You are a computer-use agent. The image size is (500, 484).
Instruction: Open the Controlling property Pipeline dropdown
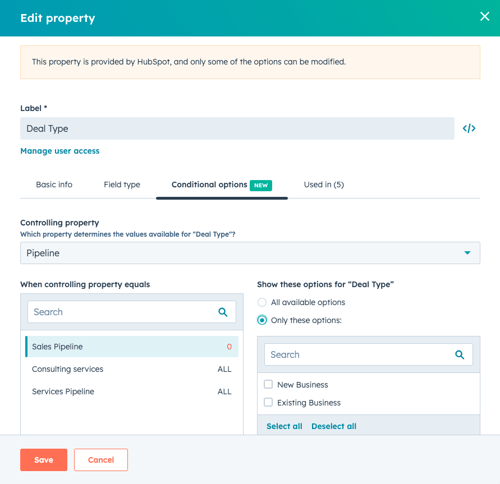(250, 253)
